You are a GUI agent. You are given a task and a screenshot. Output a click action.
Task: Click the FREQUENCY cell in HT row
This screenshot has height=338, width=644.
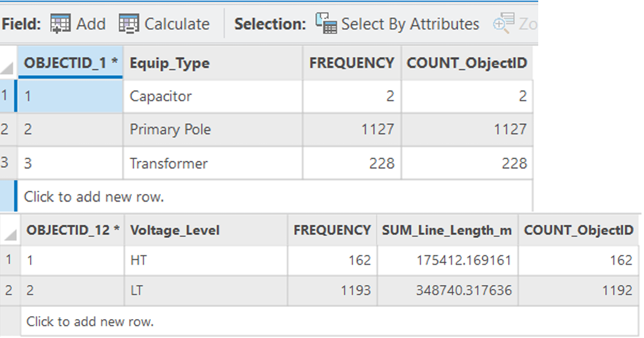pos(332,260)
